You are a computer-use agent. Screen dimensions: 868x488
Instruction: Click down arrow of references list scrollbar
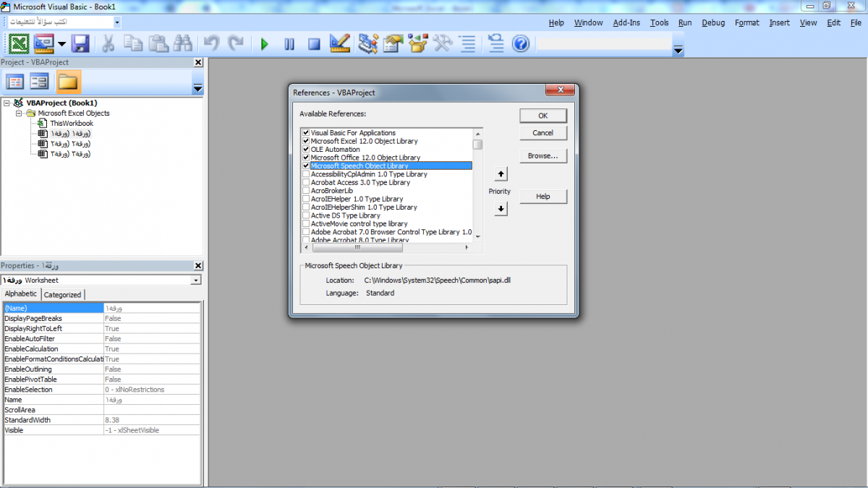(477, 236)
